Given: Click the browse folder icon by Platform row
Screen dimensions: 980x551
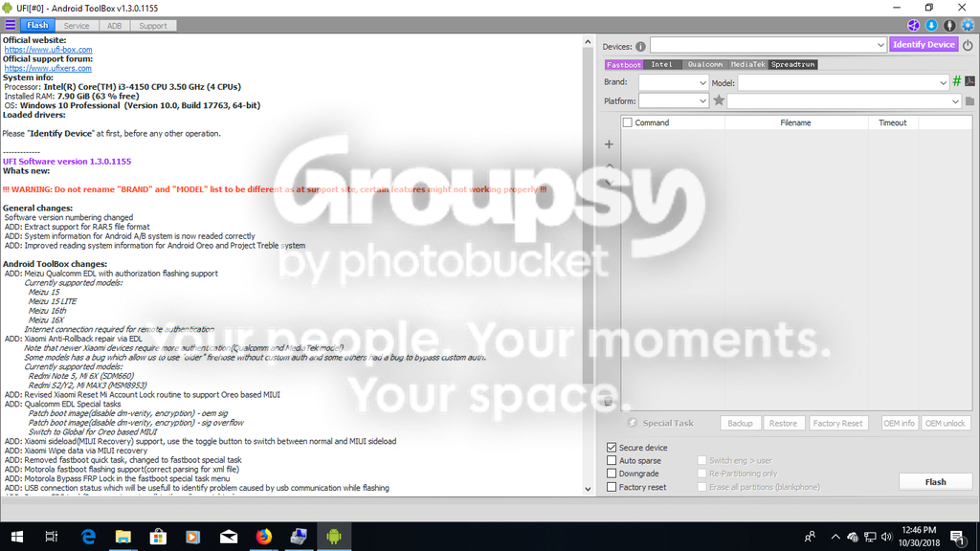Looking at the screenshot, I should tap(969, 101).
